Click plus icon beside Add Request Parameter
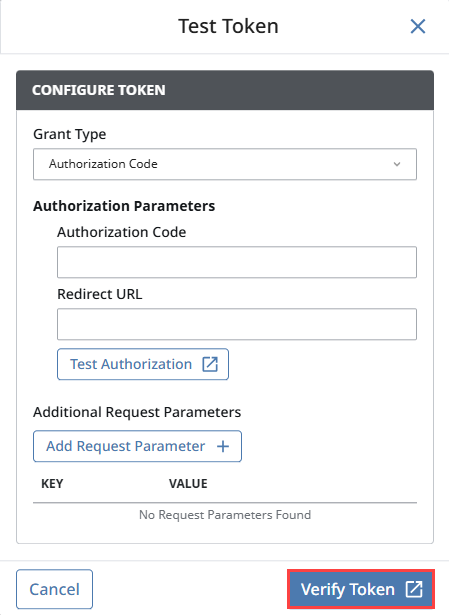Image resolution: width=449 pixels, height=615 pixels. pyautogui.click(x=223, y=446)
